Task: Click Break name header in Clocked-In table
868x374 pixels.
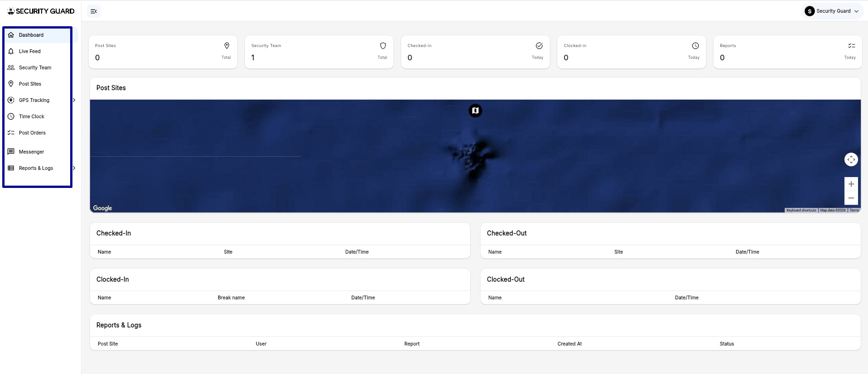Action: click(231, 297)
